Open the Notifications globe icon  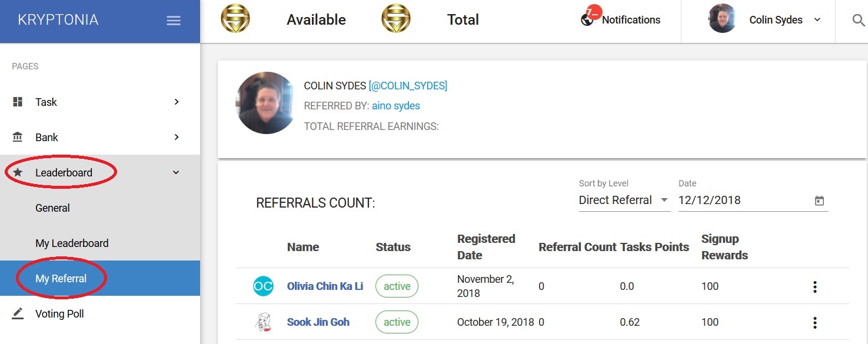[587, 19]
